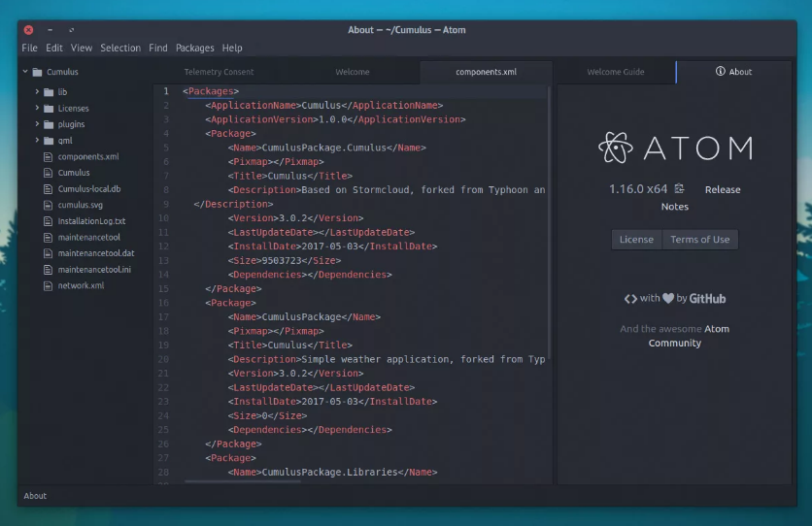Open network.xml file
The width and height of the screenshot is (812, 526).
click(x=81, y=285)
